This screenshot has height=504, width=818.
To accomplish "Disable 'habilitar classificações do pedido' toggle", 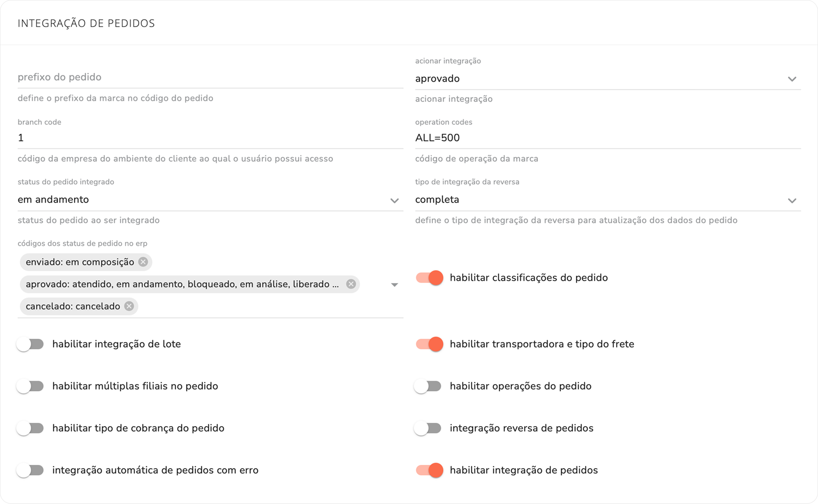I will 429,278.
